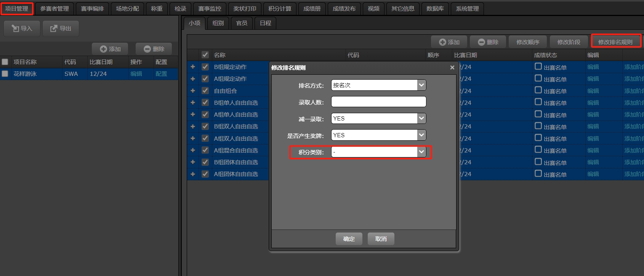Click the 录取人数 input field
Viewport: 644px width, 276px height.
click(378, 102)
